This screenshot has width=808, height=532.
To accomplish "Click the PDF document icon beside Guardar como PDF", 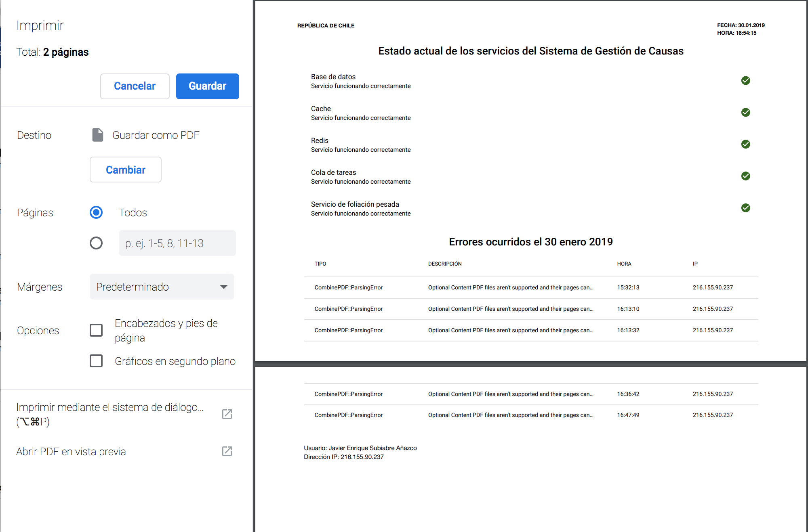I will click(97, 135).
